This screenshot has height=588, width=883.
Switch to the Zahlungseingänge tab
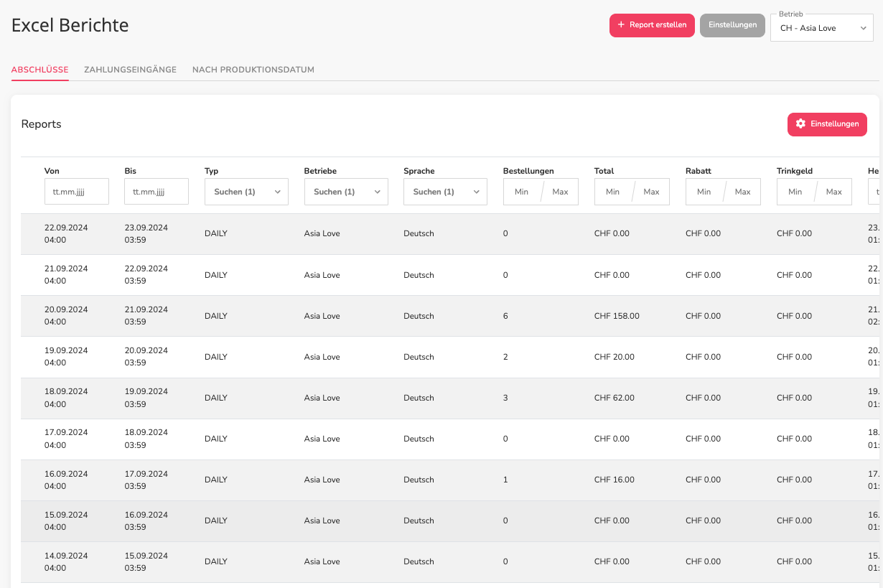130,70
